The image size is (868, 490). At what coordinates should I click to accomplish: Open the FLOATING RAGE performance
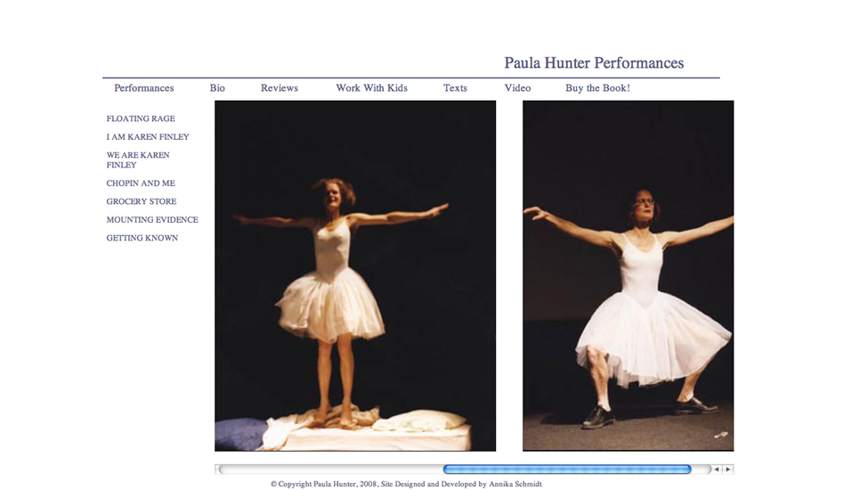[x=141, y=118]
